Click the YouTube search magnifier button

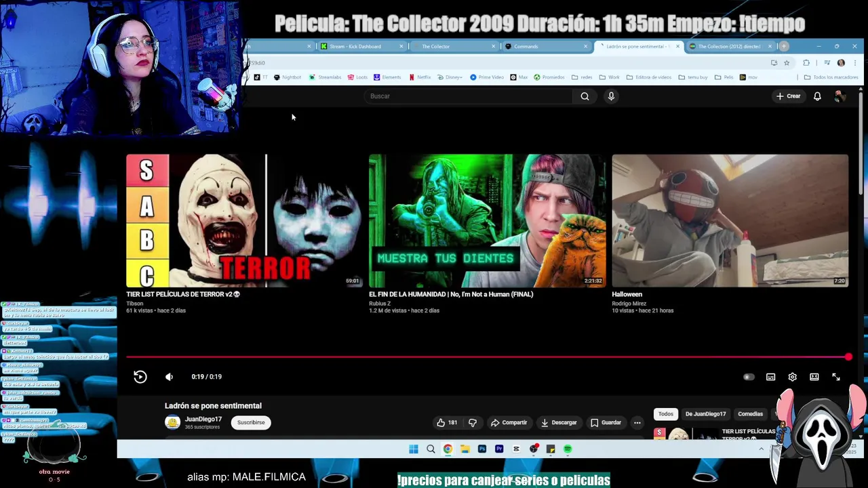tap(585, 96)
